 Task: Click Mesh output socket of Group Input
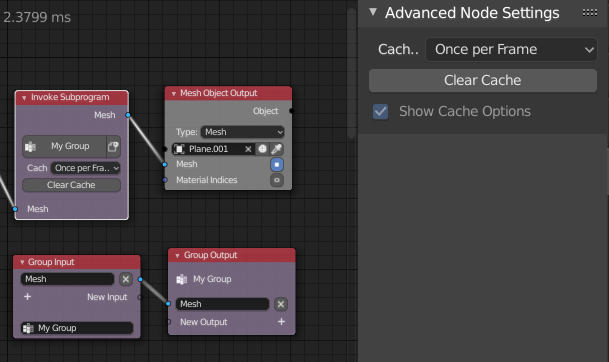140,279
